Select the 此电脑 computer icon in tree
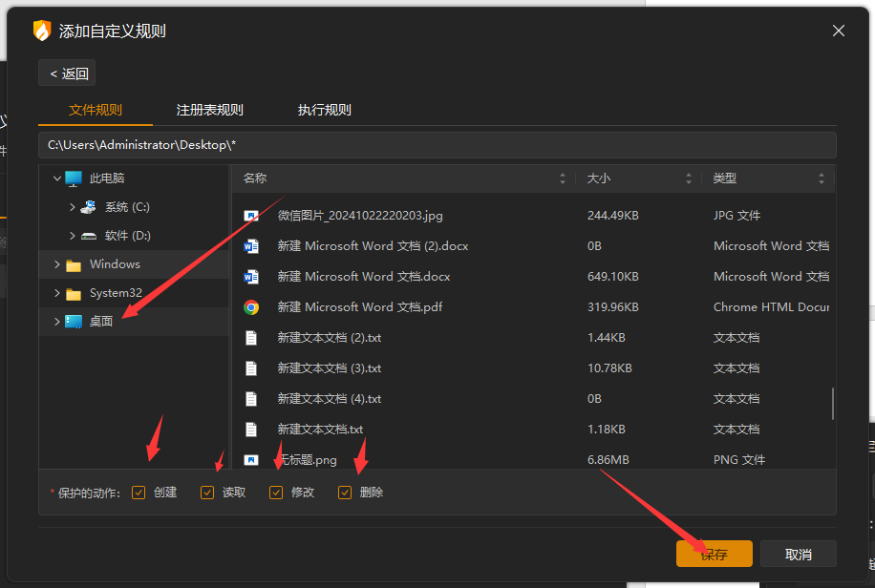This screenshot has height=588, width=875. (74, 178)
